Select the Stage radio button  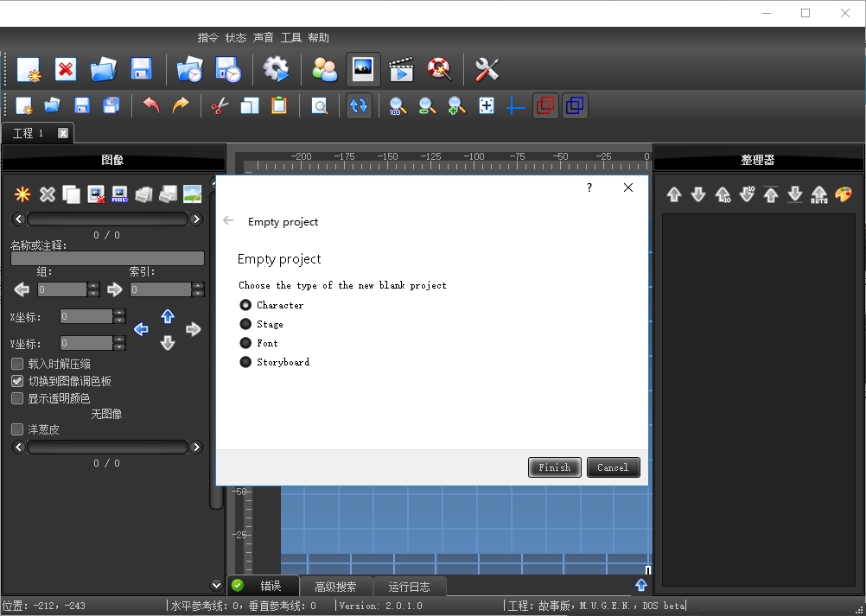click(246, 324)
